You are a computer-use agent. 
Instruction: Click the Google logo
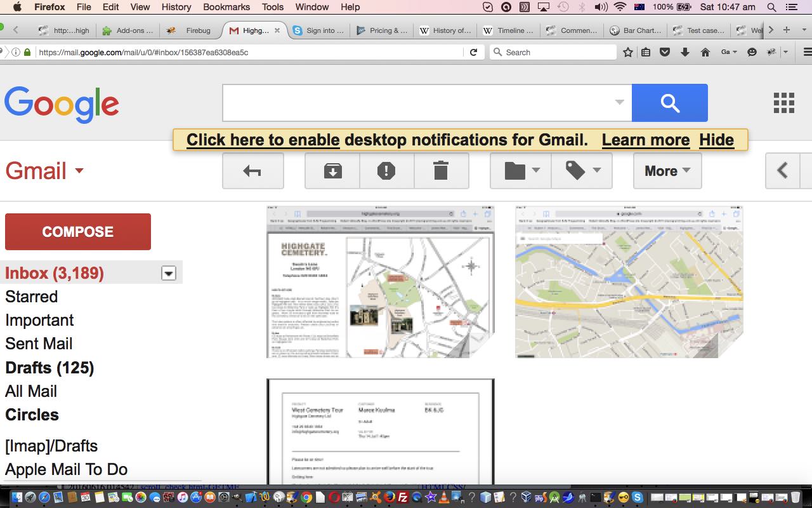point(62,105)
